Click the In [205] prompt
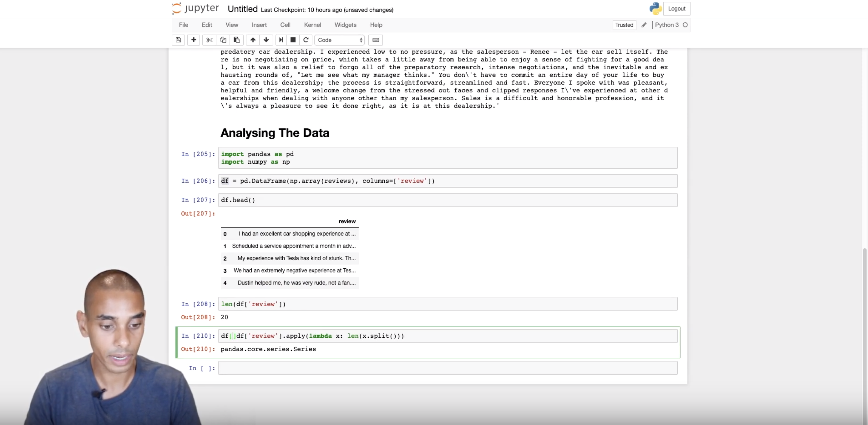868x425 pixels. (x=198, y=154)
